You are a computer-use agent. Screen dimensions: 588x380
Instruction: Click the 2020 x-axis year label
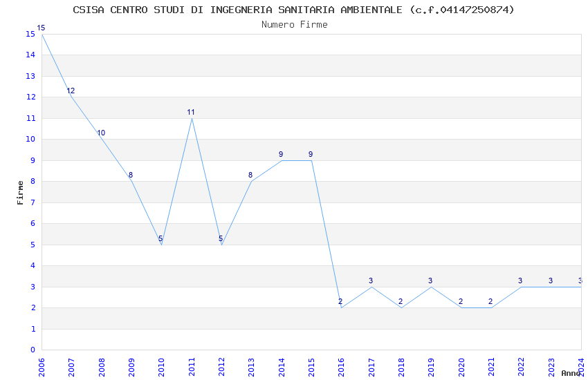point(461,368)
